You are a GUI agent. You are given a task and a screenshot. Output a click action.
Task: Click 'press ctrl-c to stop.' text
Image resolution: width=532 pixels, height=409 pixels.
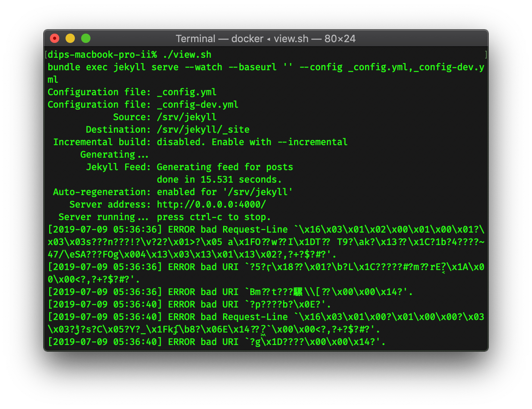click(214, 217)
